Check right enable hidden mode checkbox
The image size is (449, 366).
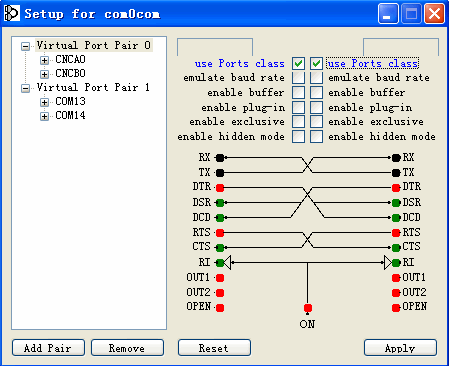pos(316,136)
